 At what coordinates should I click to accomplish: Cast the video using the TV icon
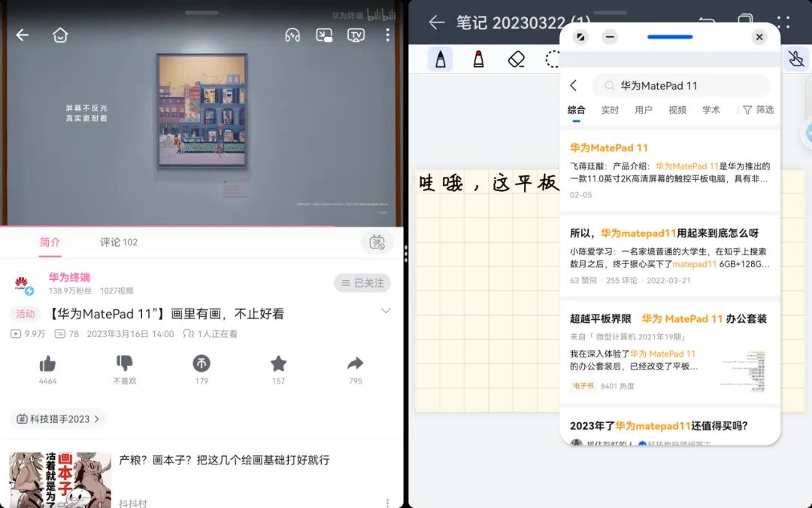click(x=355, y=35)
